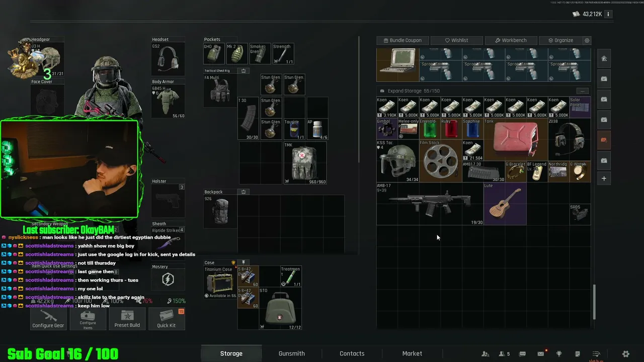
Task: Open the mail envelope icon
Action: (541, 354)
